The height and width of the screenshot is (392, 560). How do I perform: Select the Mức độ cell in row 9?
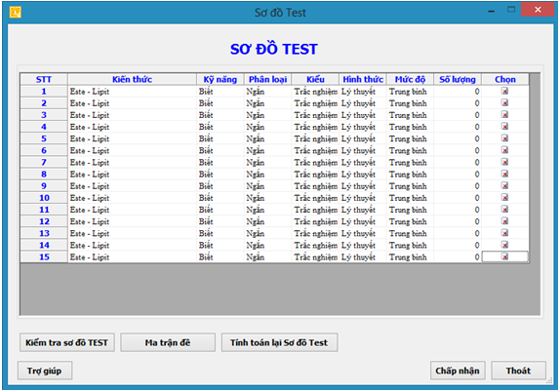pos(410,186)
